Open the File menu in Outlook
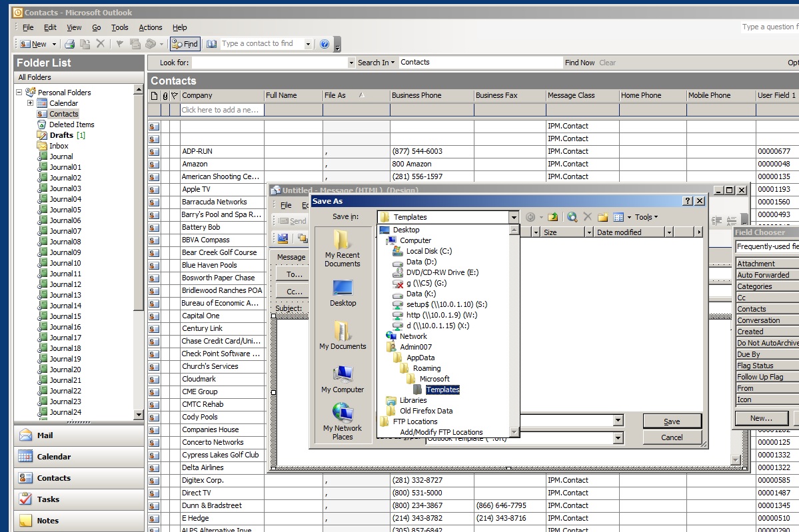The image size is (799, 532). coord(28,27)
